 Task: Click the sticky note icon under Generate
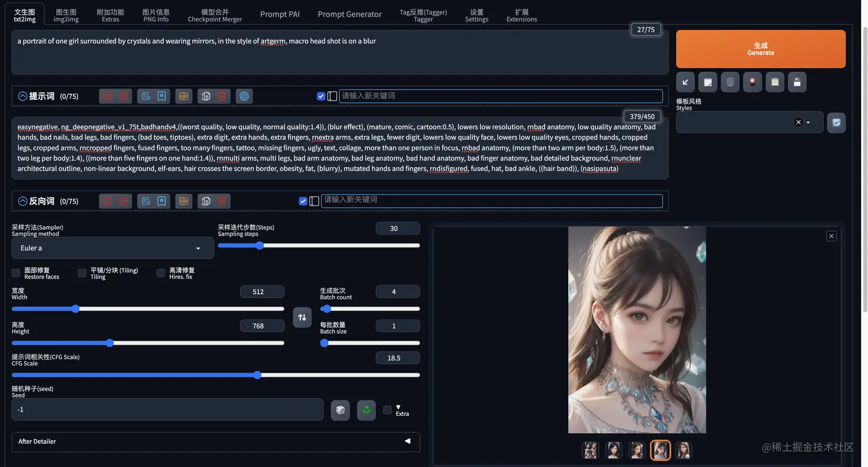coord(708,82)
